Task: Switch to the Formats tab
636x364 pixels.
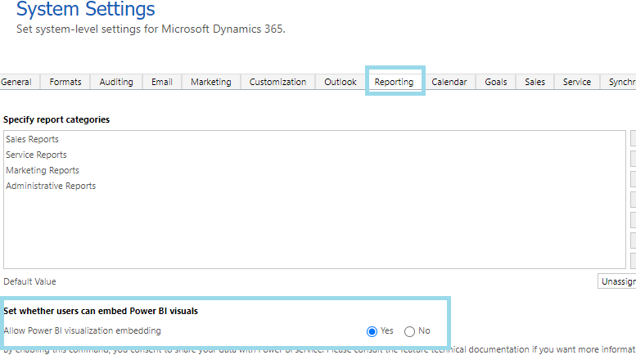Action: pyautogui.click(x=65, y=82)
